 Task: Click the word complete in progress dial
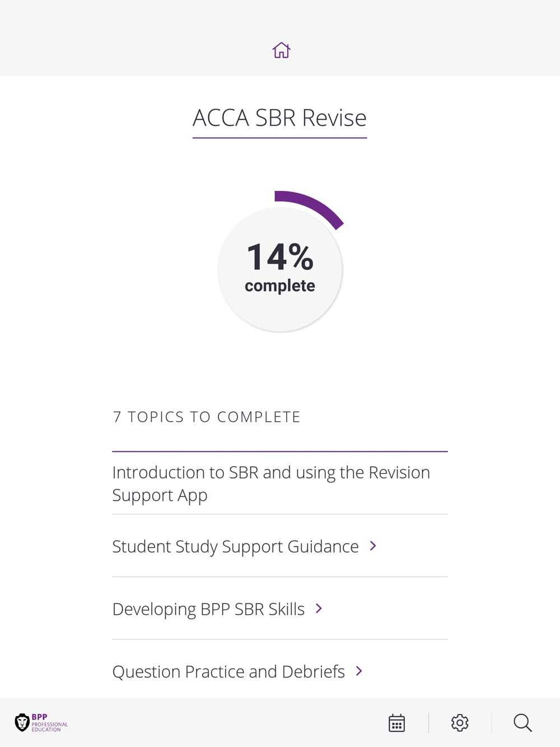(280, 286)
